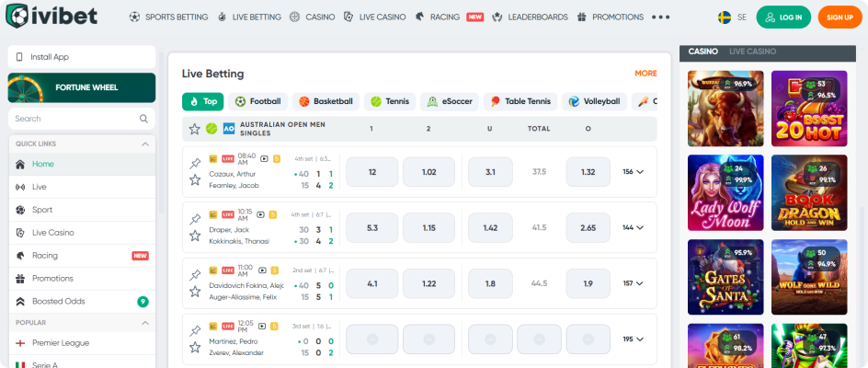Switch to CASINO tab in right panel
Viewport: 868px width, 368px height.
(x=703, y=52)
